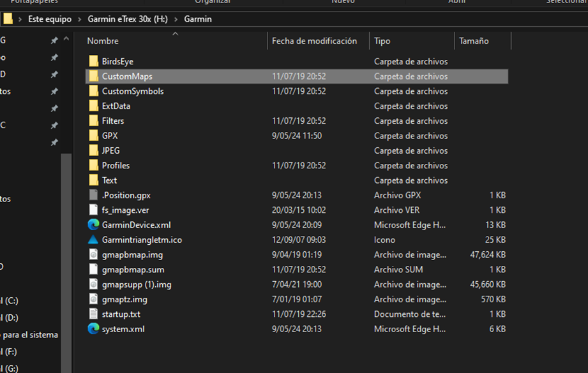This screenshot has width=588, height=373.
Task: Open the chevron before Este equipo in path
Action: 20,19
